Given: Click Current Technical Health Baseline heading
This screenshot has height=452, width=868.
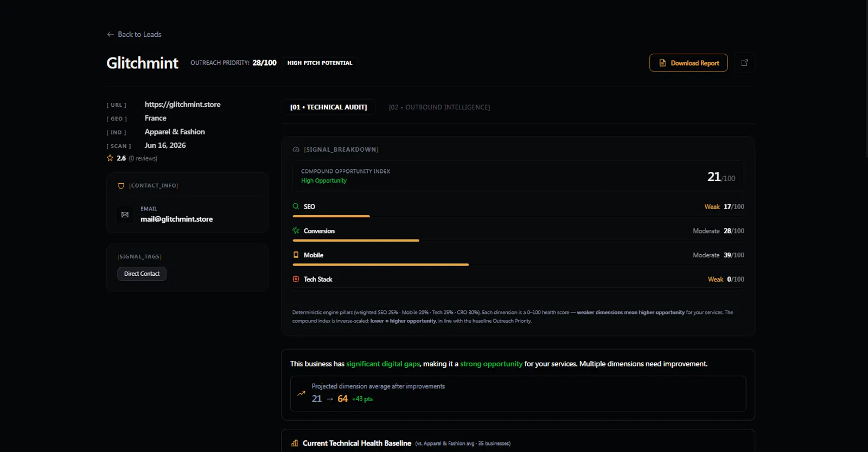Looking at the screenshot, I should 357,443.
